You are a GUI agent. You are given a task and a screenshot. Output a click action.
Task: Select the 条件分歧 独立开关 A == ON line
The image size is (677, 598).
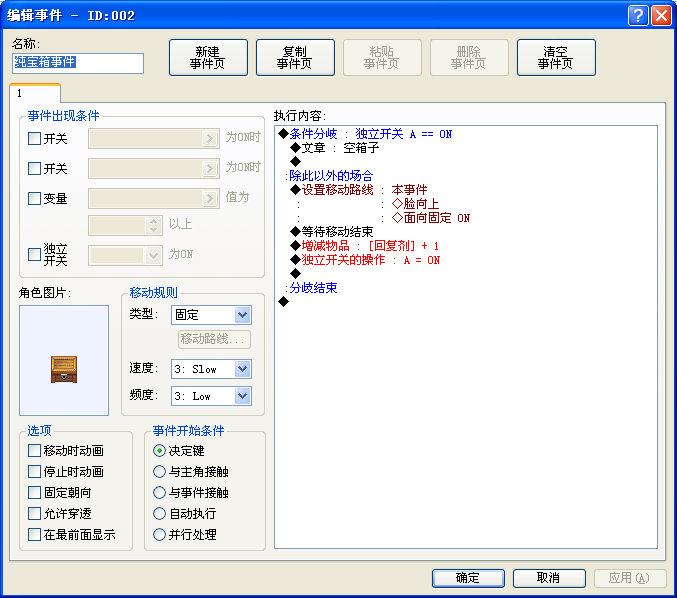pos(365,134)
